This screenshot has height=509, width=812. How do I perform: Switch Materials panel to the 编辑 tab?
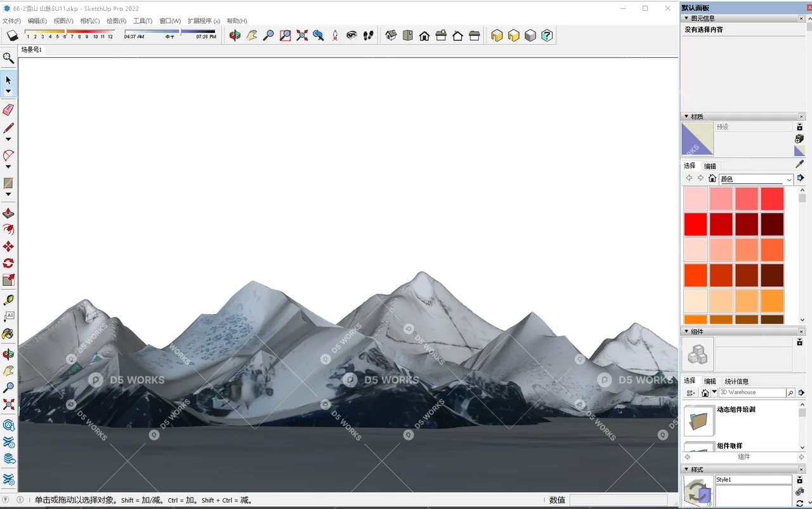pos(709,166)
